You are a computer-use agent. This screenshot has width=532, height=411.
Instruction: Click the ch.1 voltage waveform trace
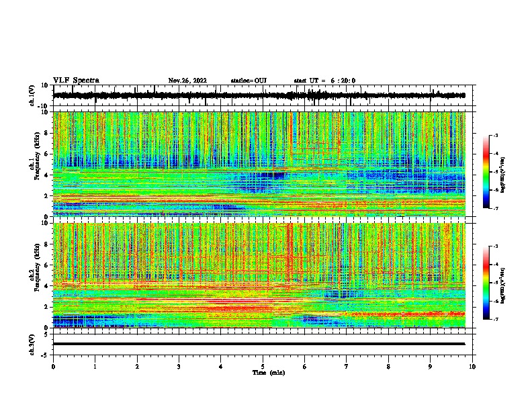(x=259, y=95)
